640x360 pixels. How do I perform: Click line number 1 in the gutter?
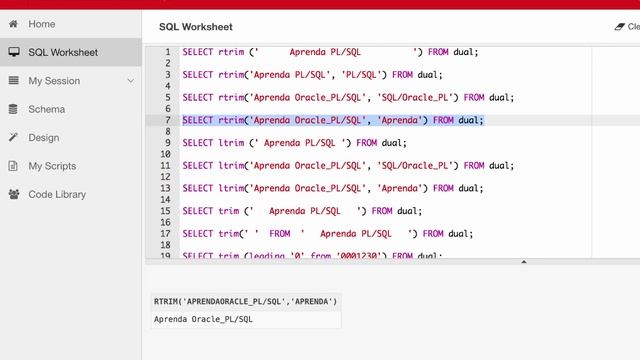click(168, 52)
